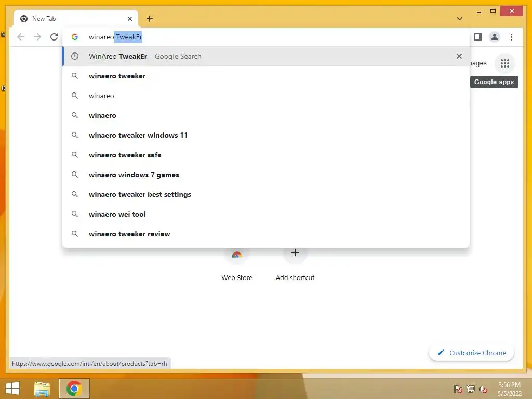Select the 'winaero tweaker' suggestion
This screenshot has width=532, height=399.
click(267, 76)
